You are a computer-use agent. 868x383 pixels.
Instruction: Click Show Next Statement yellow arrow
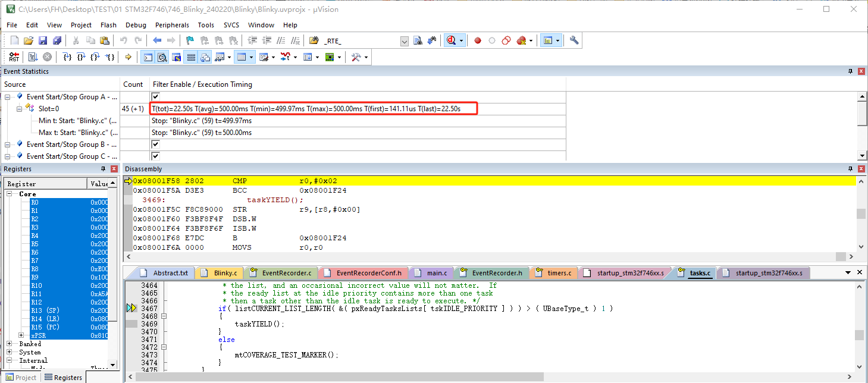(128, 57)
